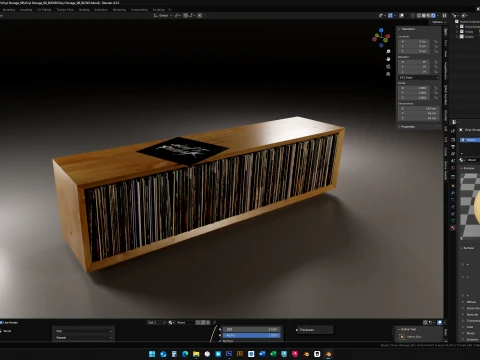Click the Dimensions X value field

pyautogui.click(x=419, y=108)
